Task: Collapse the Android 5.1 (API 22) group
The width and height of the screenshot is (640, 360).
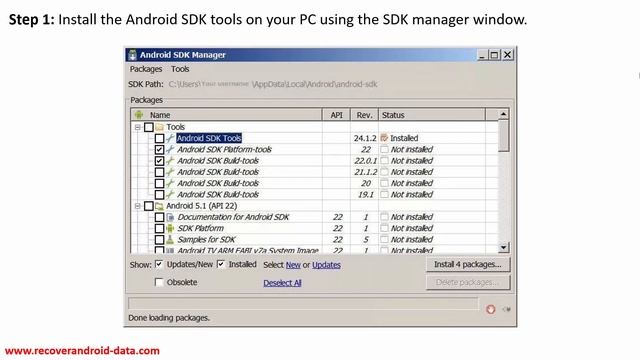Action: pos(138,206)
